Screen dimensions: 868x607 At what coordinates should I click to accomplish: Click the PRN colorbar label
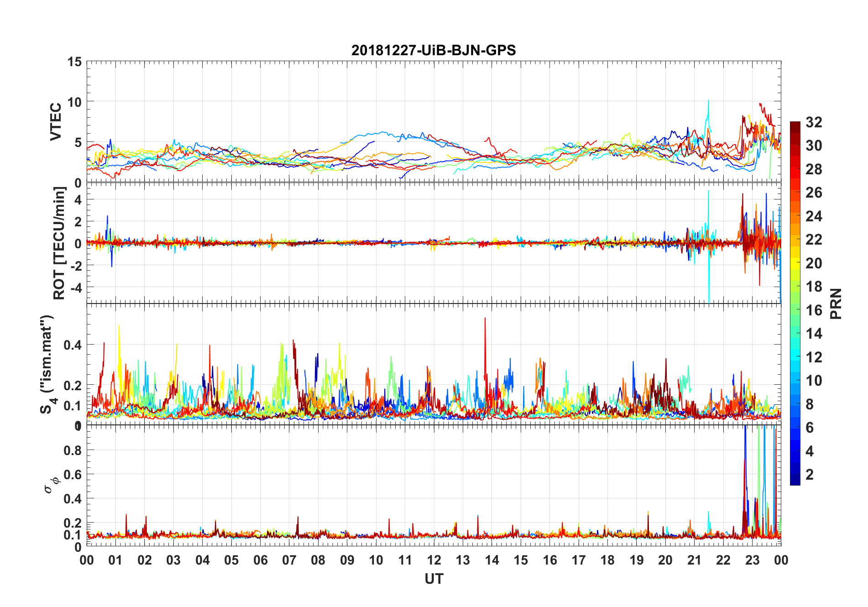(x=836, y=304)
